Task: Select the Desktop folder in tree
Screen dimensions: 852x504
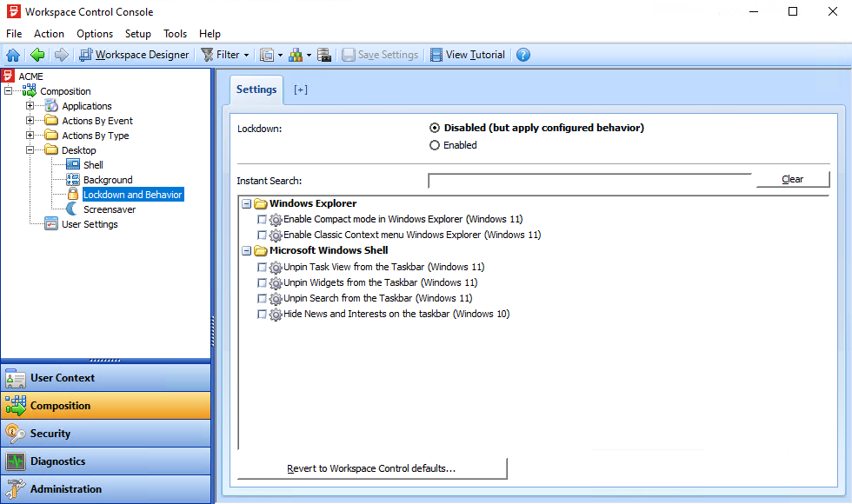Action: [x=79, y=149]
